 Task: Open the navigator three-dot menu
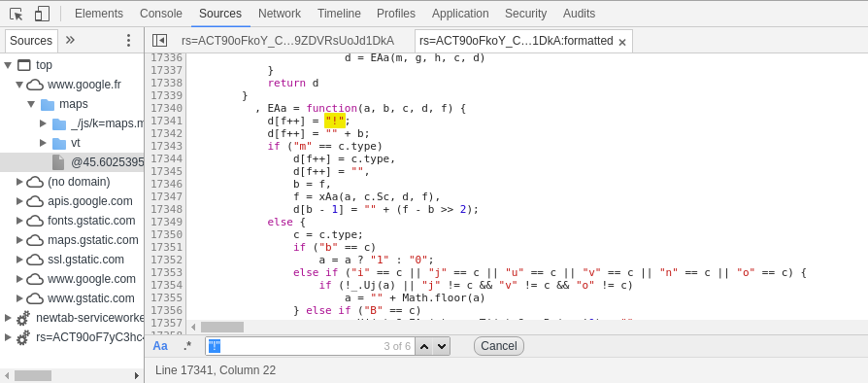128,40
